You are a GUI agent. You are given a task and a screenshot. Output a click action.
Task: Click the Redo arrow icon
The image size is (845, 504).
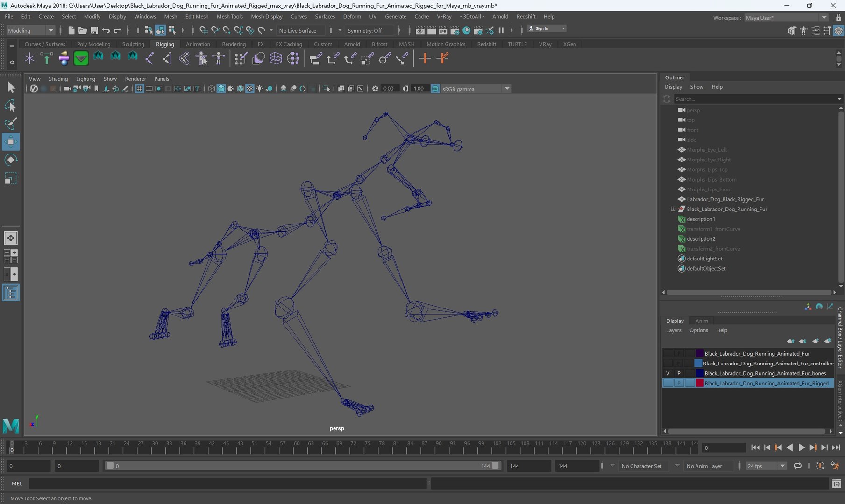117,30
